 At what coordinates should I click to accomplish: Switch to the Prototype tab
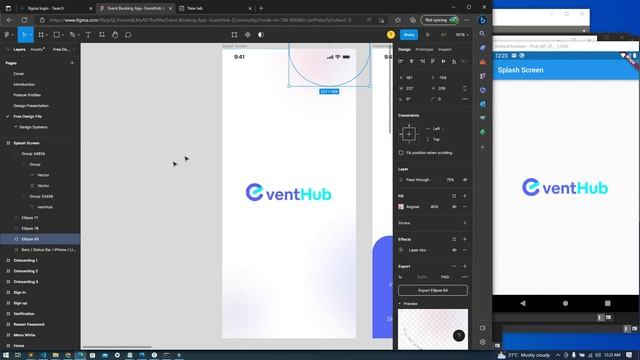pyautogui.click(x=424, y=49)
